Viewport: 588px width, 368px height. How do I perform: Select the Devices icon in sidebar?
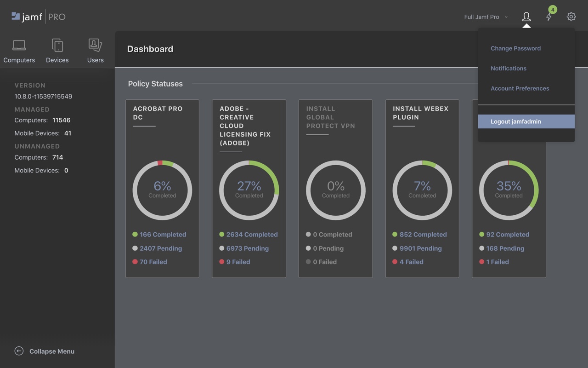point(57,51)
